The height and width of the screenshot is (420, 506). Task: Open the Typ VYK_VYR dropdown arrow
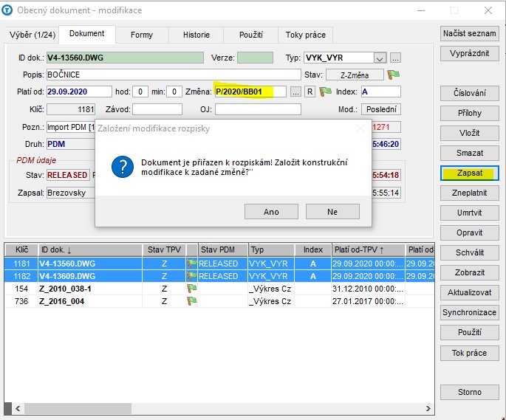tap(380, 58)
